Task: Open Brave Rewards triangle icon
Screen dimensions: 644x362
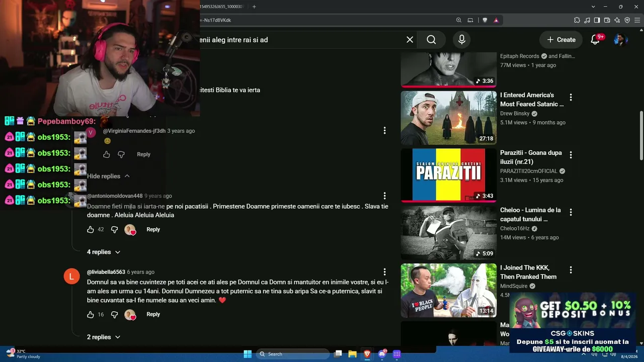Action: (x=496, y=20)
